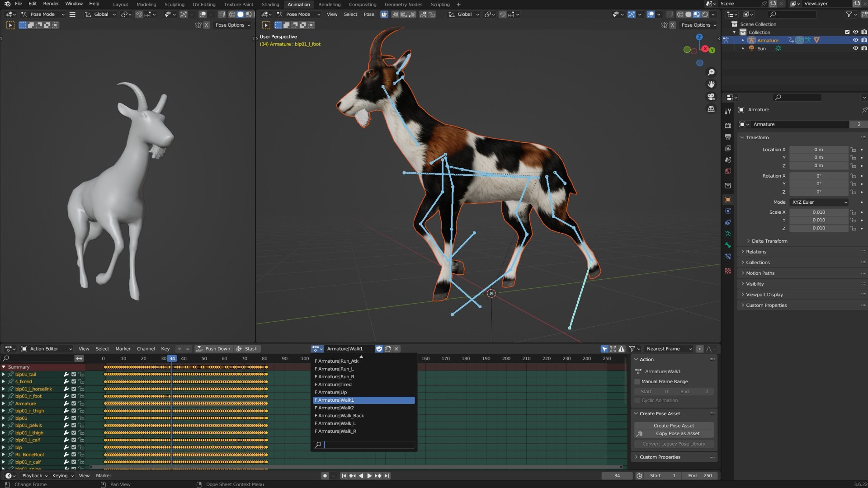Screen dimensions: 868x488
Task: Jump to the timeline start frame
Action: point(344,476)
